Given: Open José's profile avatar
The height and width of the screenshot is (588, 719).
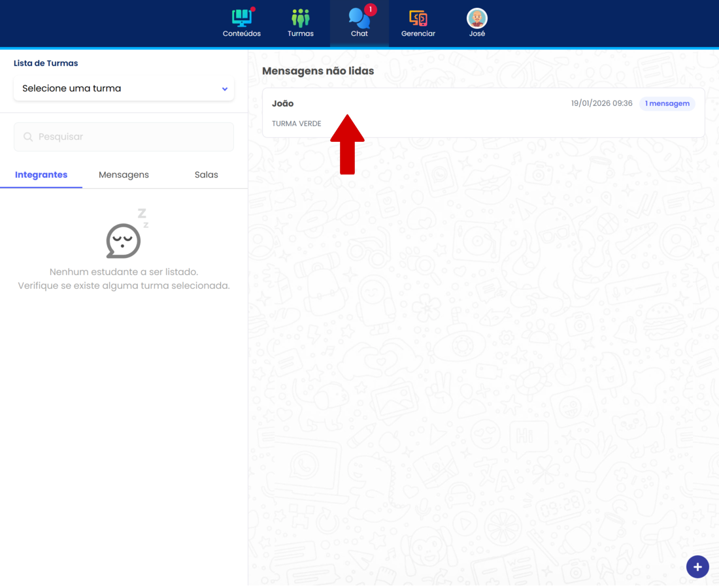Looking at the screenshot, I should [477, 18].
